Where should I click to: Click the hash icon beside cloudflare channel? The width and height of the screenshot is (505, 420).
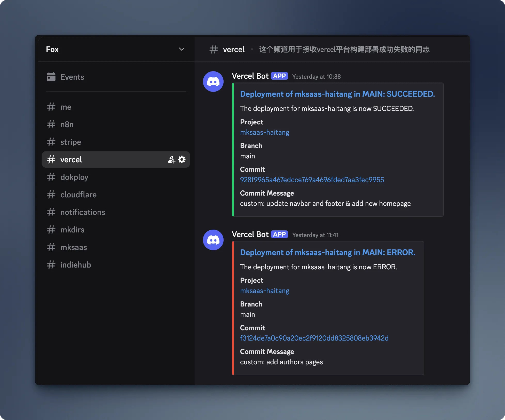51,195
